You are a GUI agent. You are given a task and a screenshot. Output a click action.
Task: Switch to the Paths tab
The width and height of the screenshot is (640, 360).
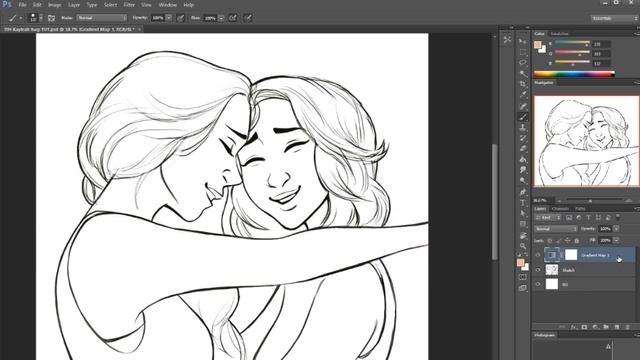pyautogui.click(x=580, y=209)
